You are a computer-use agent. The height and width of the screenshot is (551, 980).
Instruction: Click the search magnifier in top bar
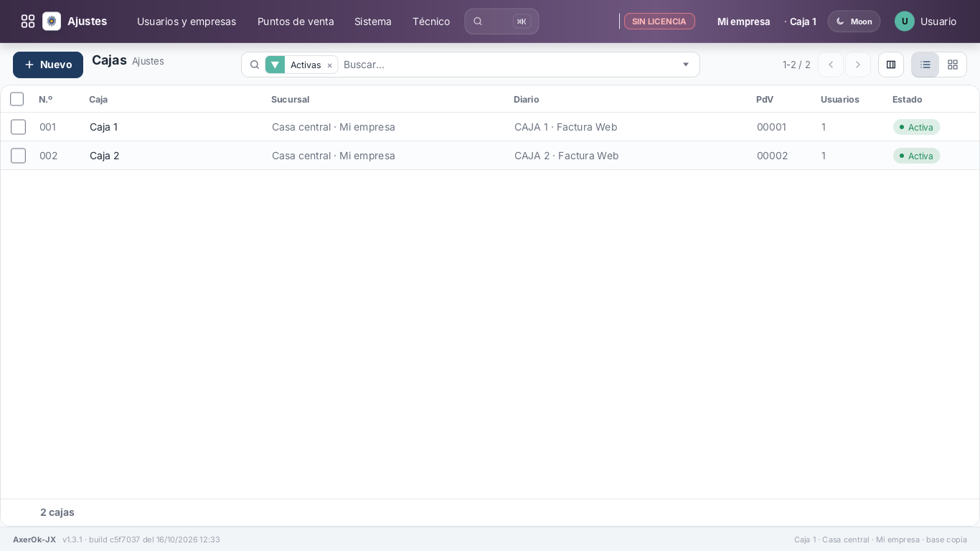tap(478, 22)
